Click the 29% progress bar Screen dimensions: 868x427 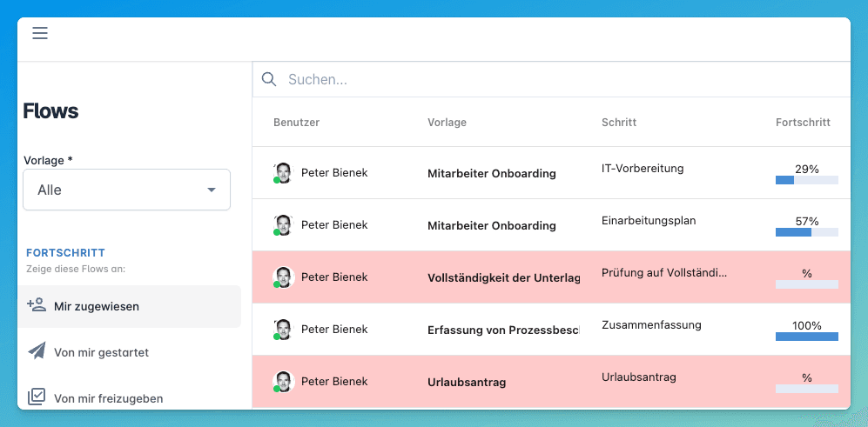(x=806, y=180)
